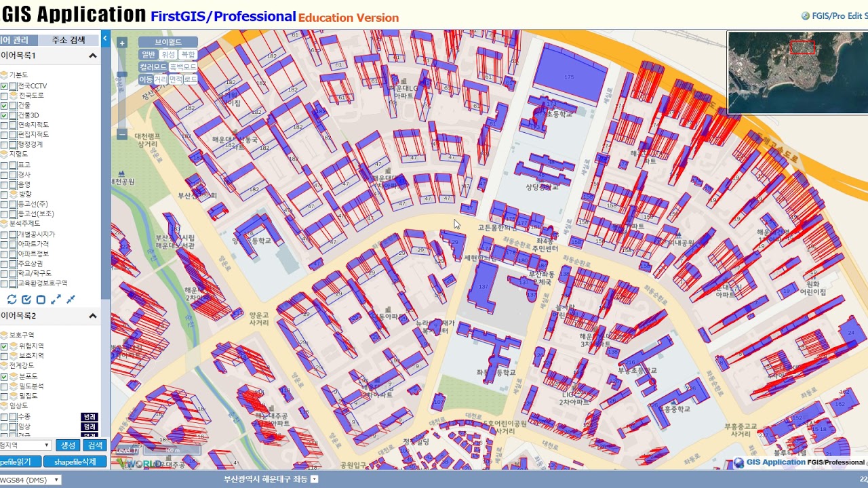Image resolution: width=868 pixels, height=488 pixels.
Task: Click the check-all layers icon
Action: 26,300
